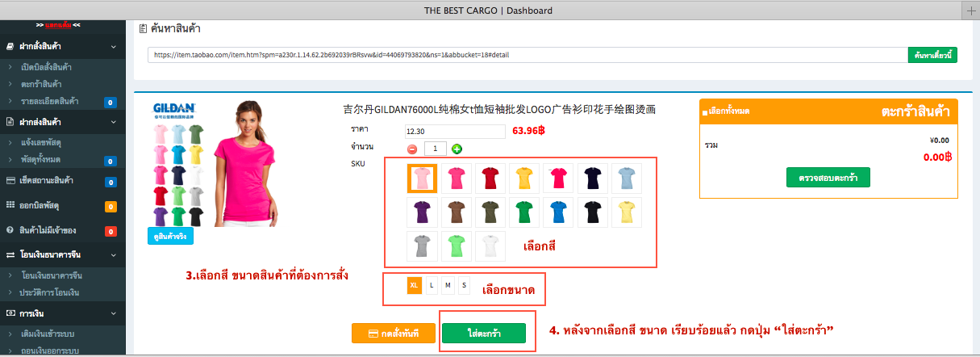Select the hot pink shirt swatch

[456, 178]
